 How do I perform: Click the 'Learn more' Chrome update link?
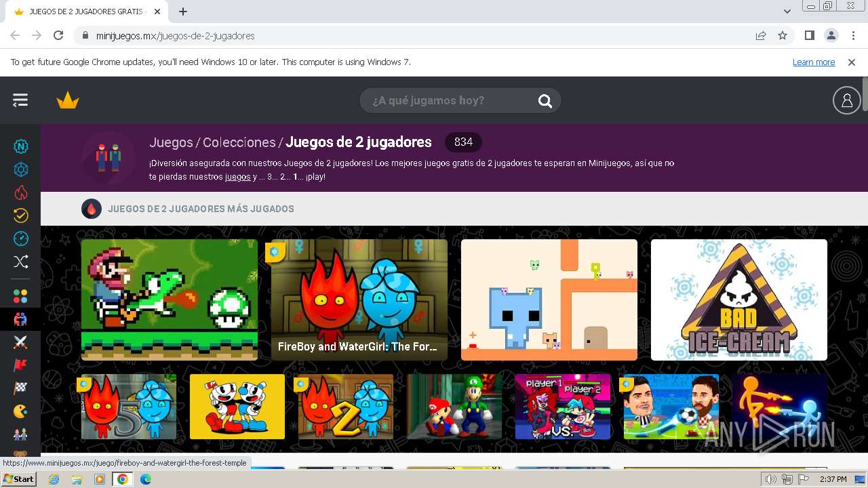(814, 62)
